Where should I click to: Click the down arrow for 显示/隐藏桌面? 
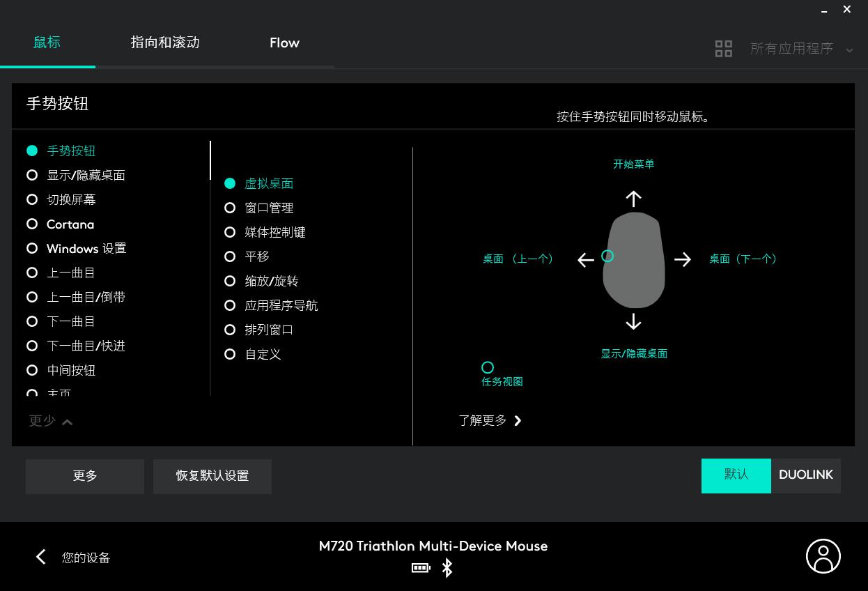633,321
